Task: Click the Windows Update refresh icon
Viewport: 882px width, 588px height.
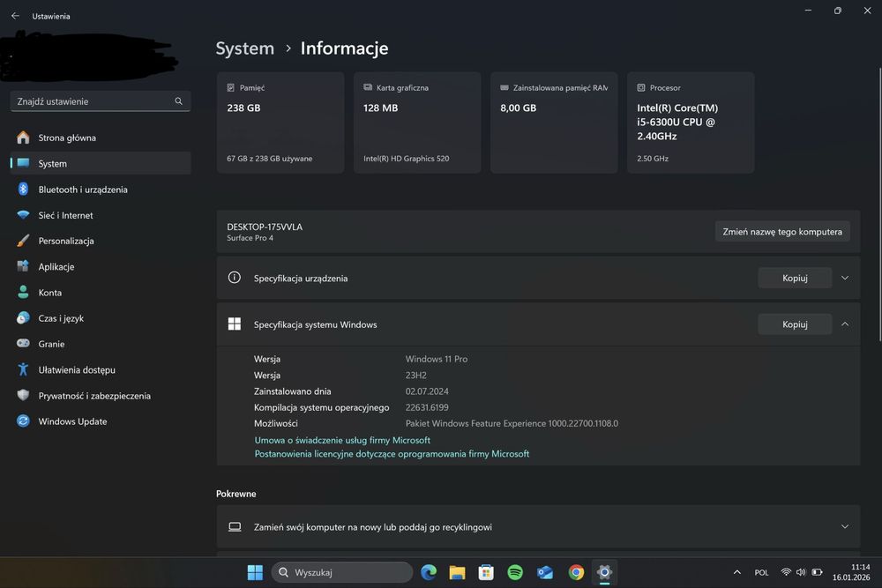Action: pos(23,421)
